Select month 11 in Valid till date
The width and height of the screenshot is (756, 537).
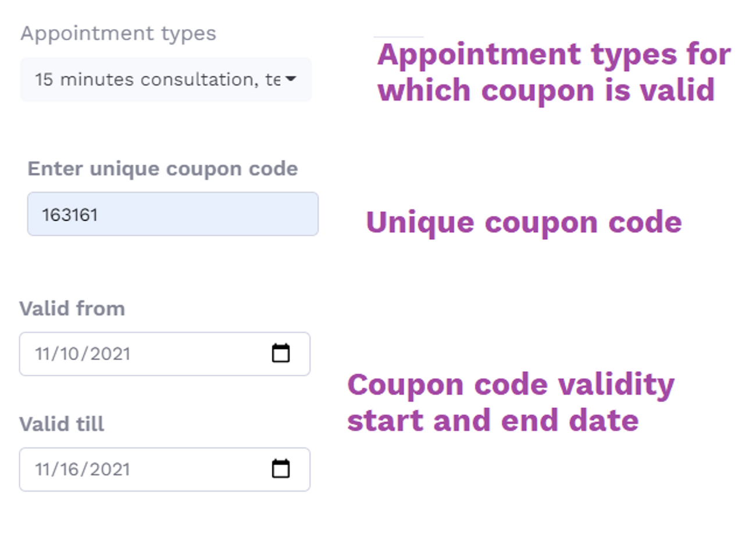click(42, 469)
